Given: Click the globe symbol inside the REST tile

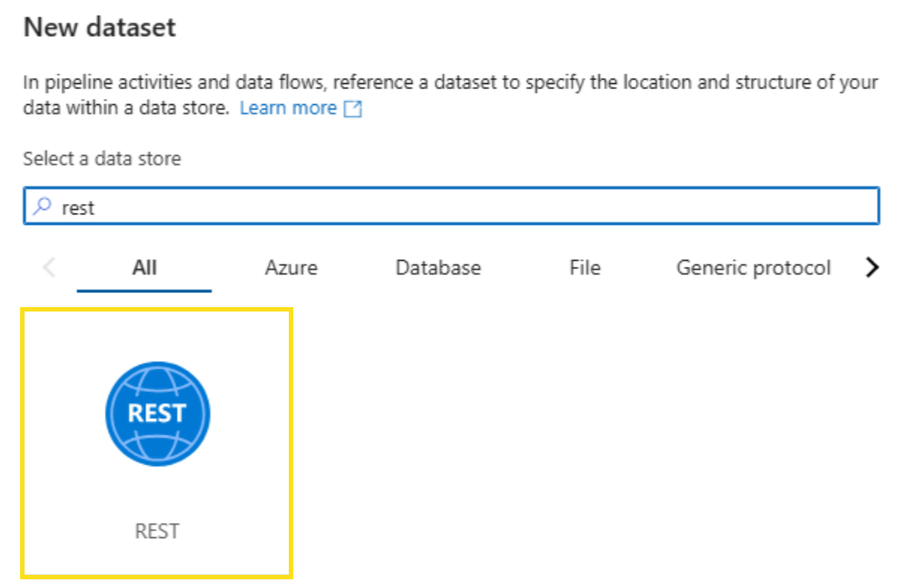Looking at the screenshot, I should click(x=158, y=413).
